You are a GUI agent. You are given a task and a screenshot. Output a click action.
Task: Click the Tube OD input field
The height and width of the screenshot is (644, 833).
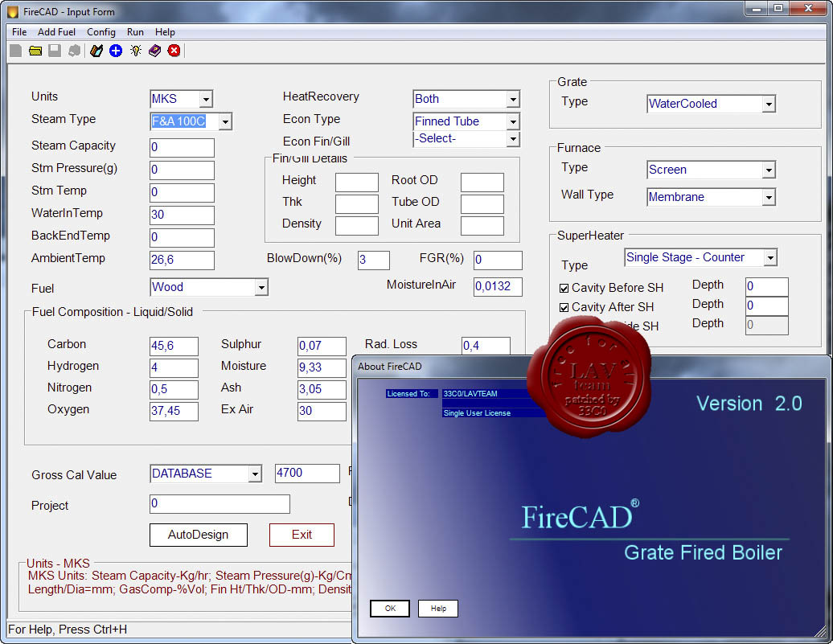[x=482, y=204]
